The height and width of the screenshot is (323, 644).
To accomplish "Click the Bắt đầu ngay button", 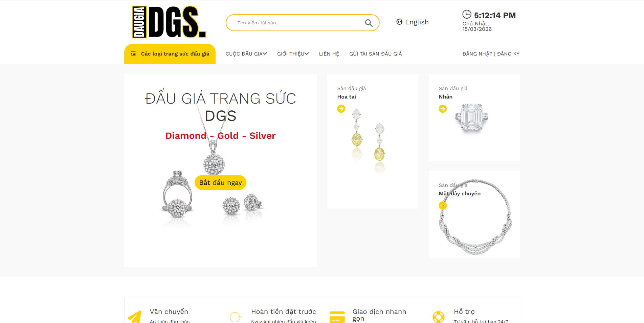I will pos(220,182).
